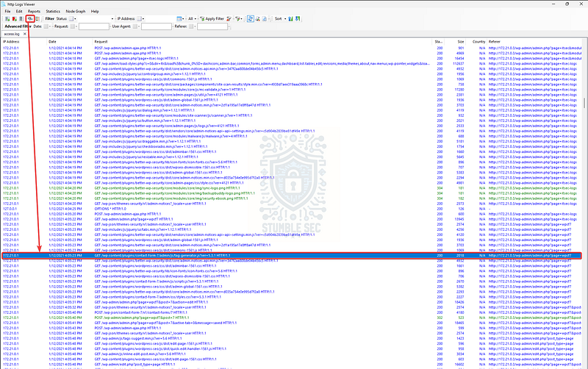Click the arrow icon right of the trash can
This screenshot has height=369, width=588.
tap(30, 19)
